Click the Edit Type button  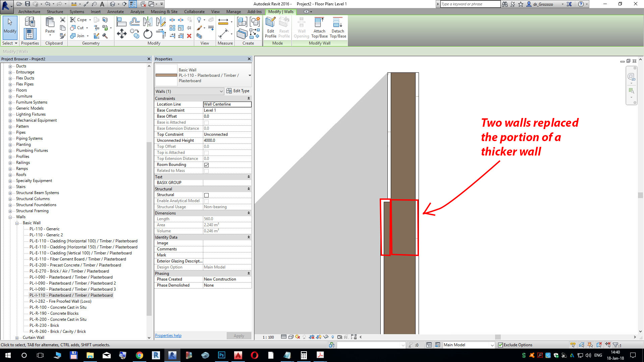(x=238, y=91)
